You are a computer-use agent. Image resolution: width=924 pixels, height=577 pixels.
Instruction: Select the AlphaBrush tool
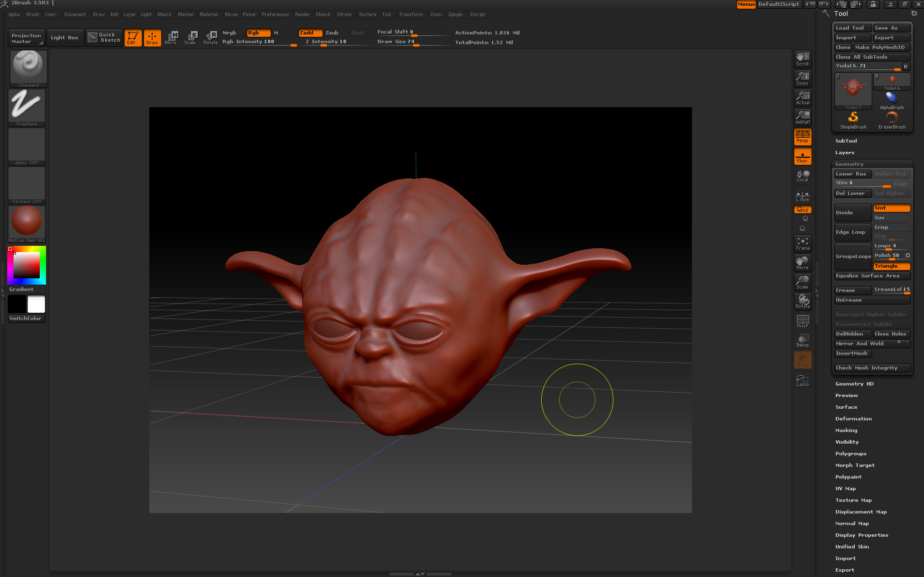[x=892, y=101]
